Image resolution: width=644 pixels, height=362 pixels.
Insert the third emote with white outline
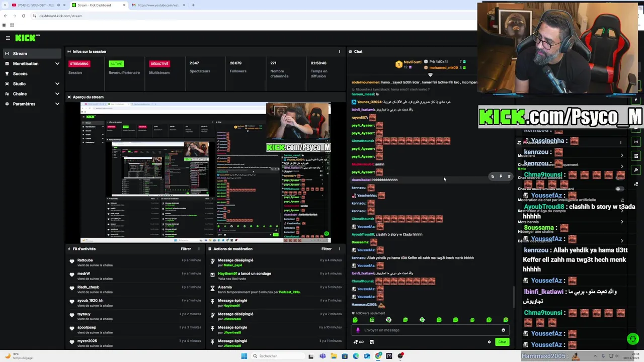(388, 320)
